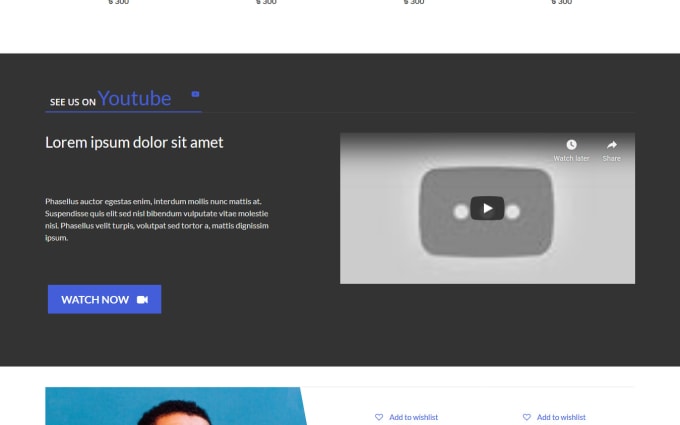Click the small YouTube icon beside heading
The width and height of the screenshot is (680, 425).
coord(196,94)
